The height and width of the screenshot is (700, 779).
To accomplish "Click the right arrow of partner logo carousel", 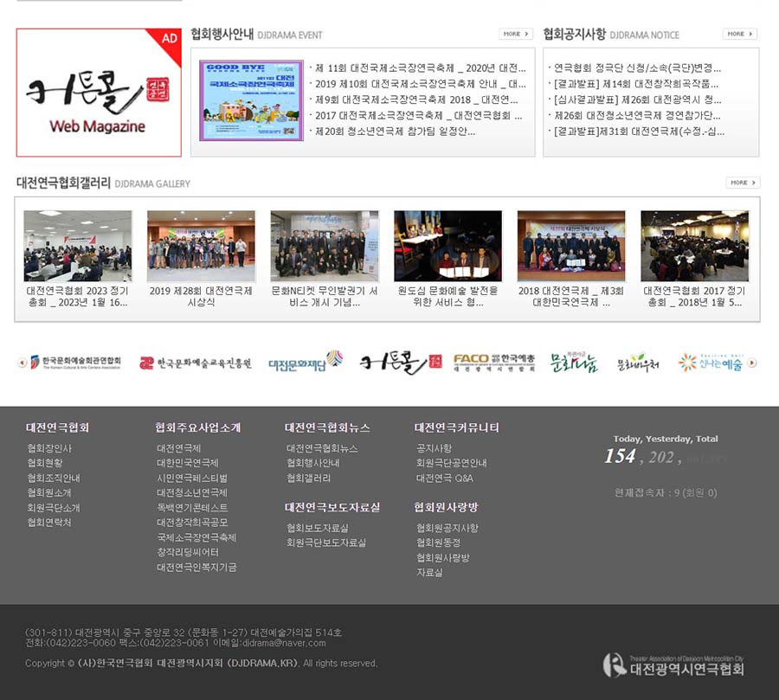I will tap(752, 363).
